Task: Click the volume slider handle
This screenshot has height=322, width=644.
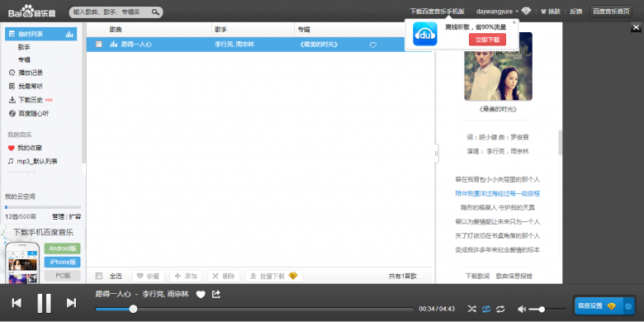Action: (542, 309)
